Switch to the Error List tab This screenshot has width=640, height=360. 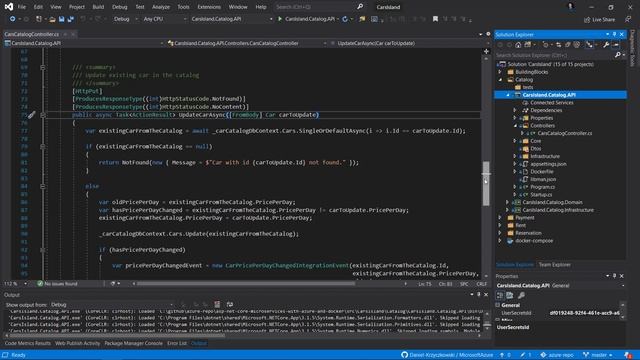pyautogui.click(x=177, y=343)
